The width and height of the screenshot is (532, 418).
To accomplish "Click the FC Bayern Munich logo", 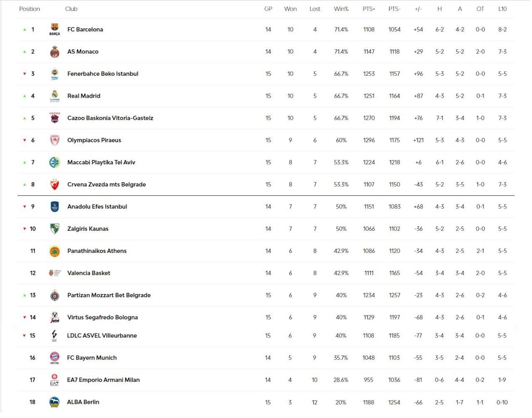I will (x=54, y=358).
